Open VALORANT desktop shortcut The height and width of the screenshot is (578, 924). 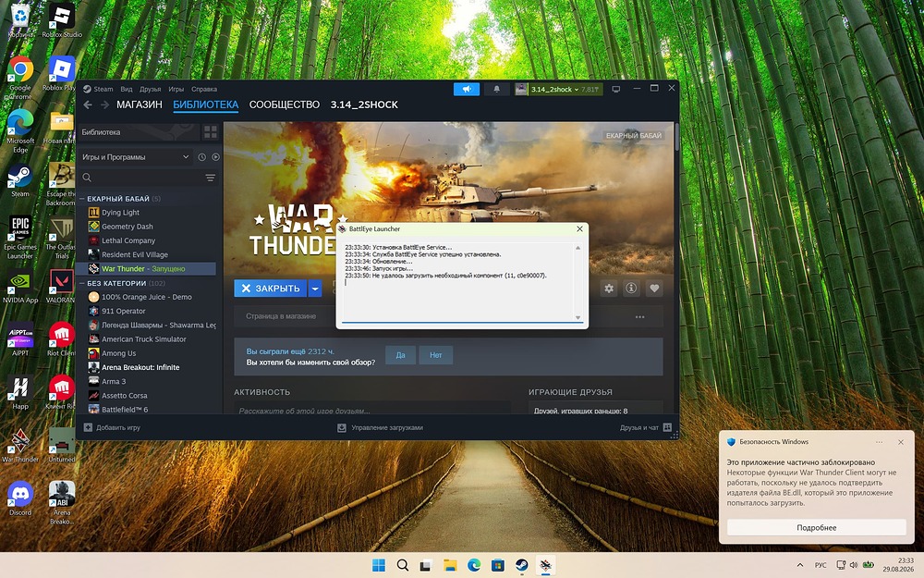pos(61,287)
